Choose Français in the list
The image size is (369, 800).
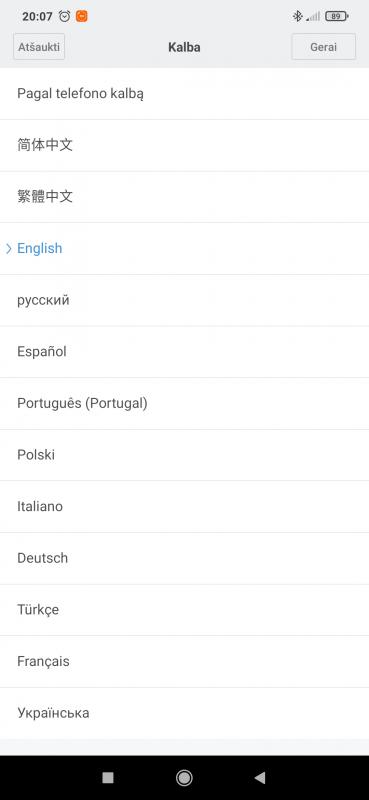[x=184, y=662]
